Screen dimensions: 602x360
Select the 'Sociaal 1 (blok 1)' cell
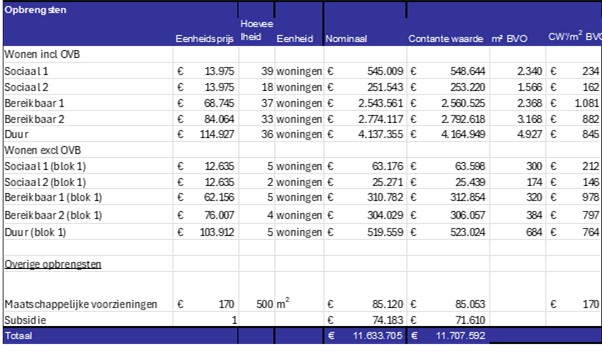tap(45, 167)
